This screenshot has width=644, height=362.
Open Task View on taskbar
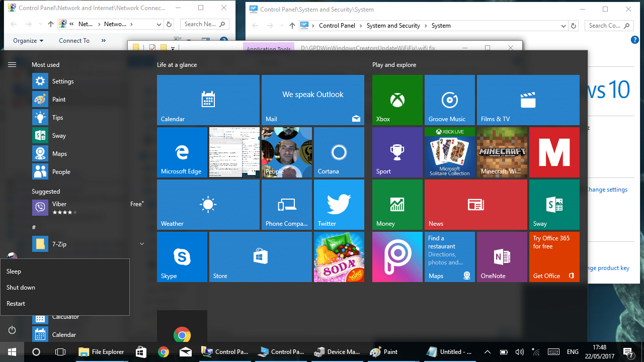(x=60, y=352)
